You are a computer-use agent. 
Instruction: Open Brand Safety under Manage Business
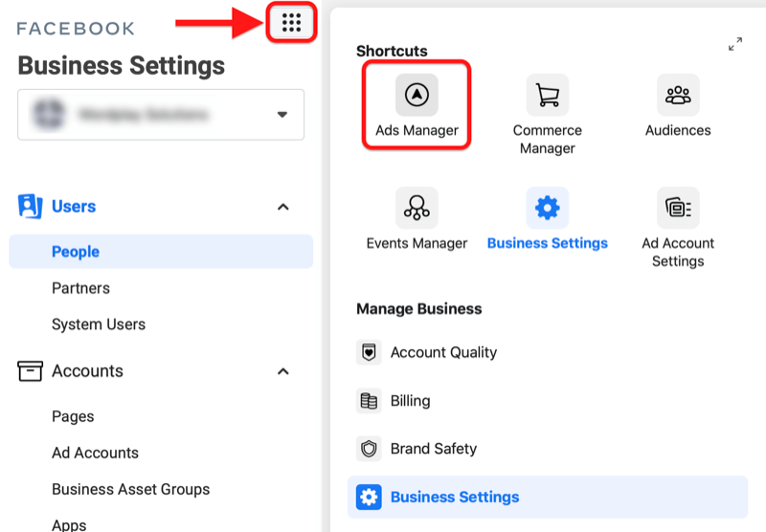(x=433, y=449)
